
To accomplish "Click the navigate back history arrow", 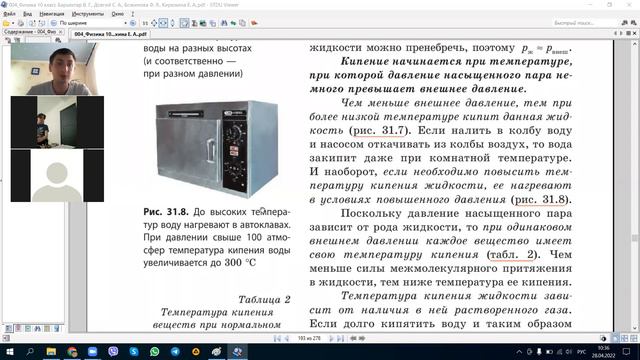I will click(x=353, y=338).
